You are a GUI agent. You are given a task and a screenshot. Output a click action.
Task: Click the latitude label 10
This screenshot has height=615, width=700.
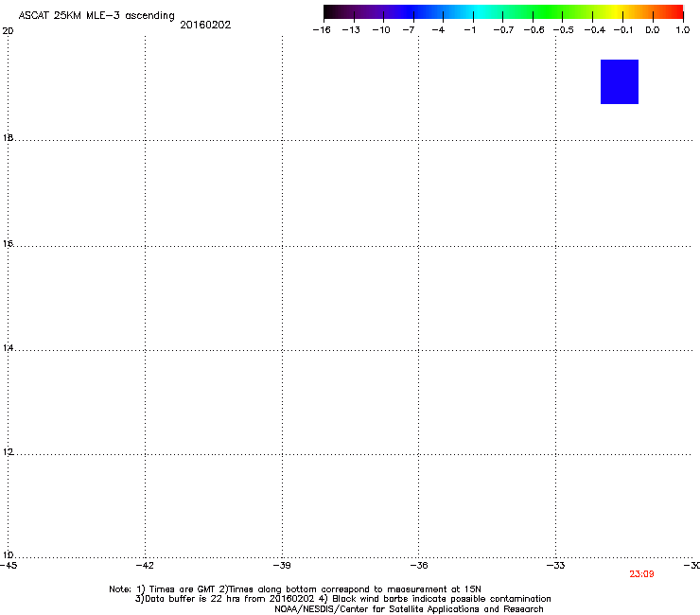tap(8, 555)
